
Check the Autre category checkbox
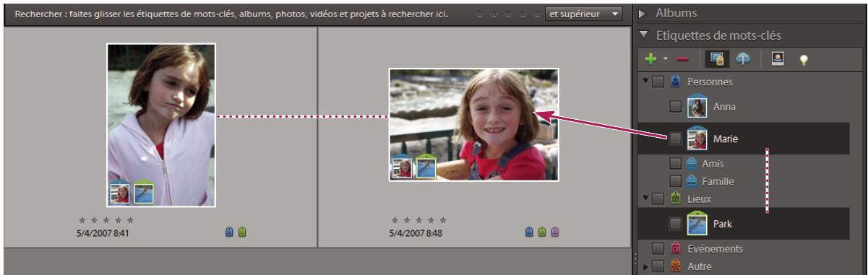[x=657, y=267]
